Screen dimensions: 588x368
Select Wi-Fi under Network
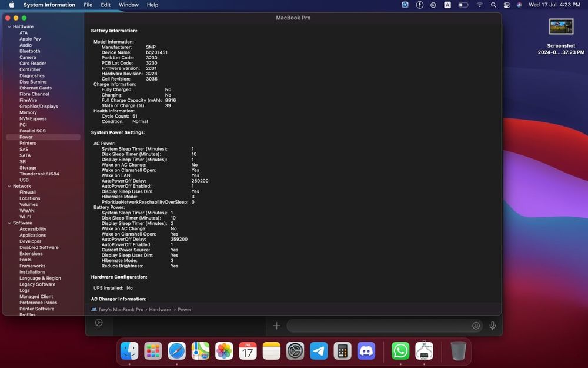pos(25,217)
